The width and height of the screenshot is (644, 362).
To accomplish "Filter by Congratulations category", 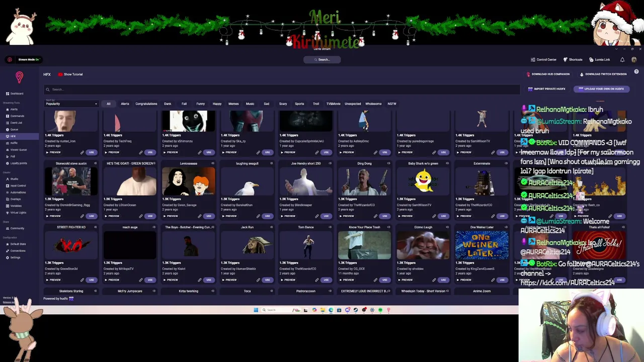I will click(x=146, y=104).
